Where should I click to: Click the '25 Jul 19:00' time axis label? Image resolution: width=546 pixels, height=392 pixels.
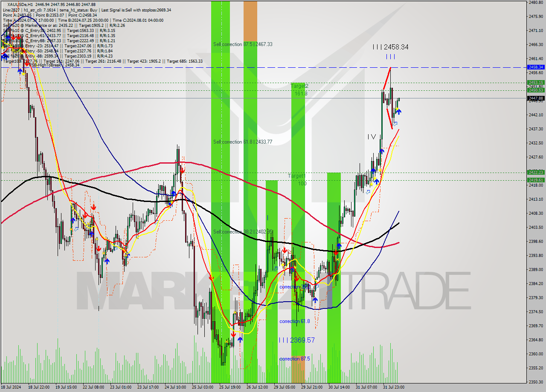229,387
